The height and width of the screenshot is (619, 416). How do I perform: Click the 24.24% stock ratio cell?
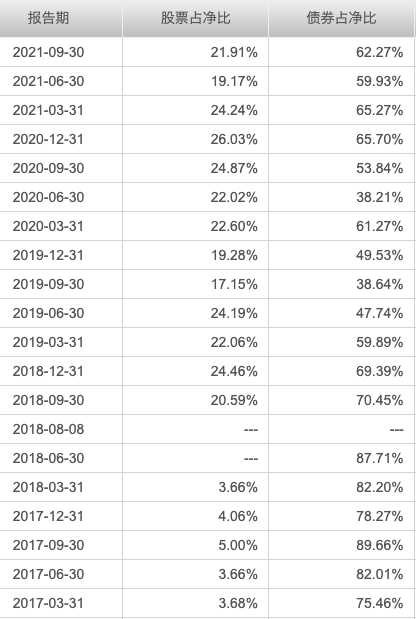pos(195,110)
